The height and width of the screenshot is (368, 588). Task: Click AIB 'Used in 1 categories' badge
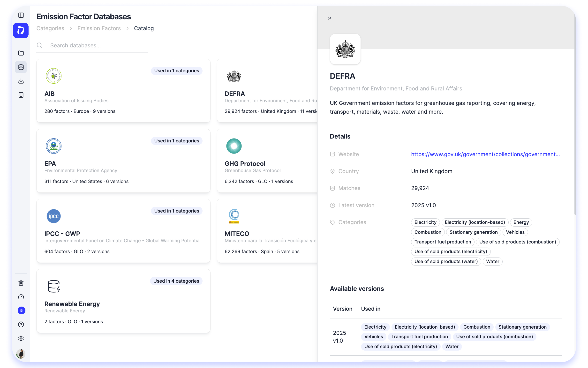tap(177, 71)
